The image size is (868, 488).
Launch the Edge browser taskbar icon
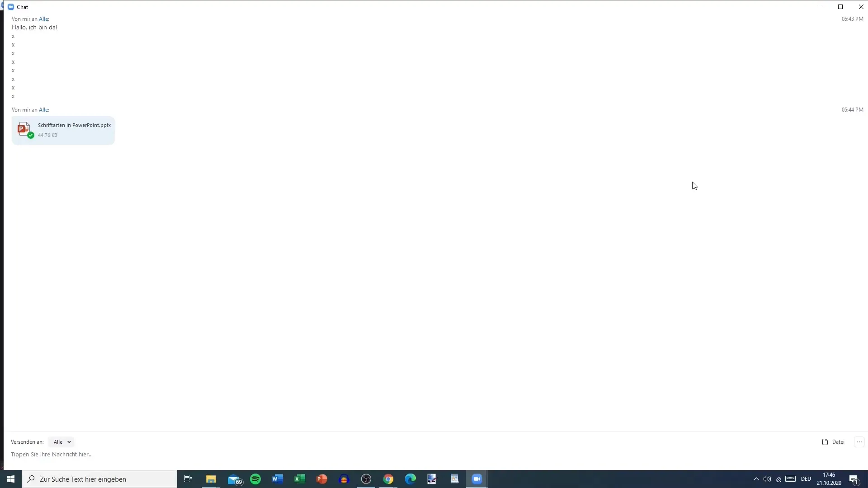point(410,479)
